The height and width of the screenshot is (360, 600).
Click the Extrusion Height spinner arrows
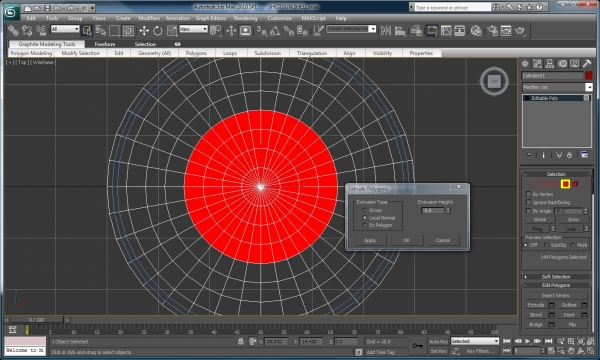click(x=448, y=210)
